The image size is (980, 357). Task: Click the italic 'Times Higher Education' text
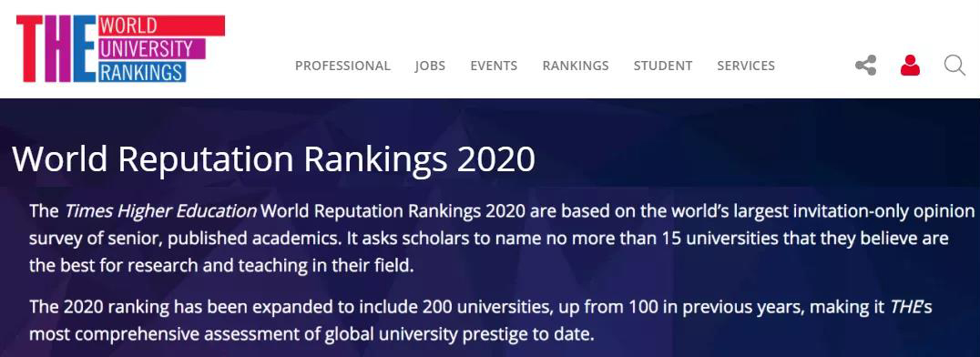click(x=160, y=210)
